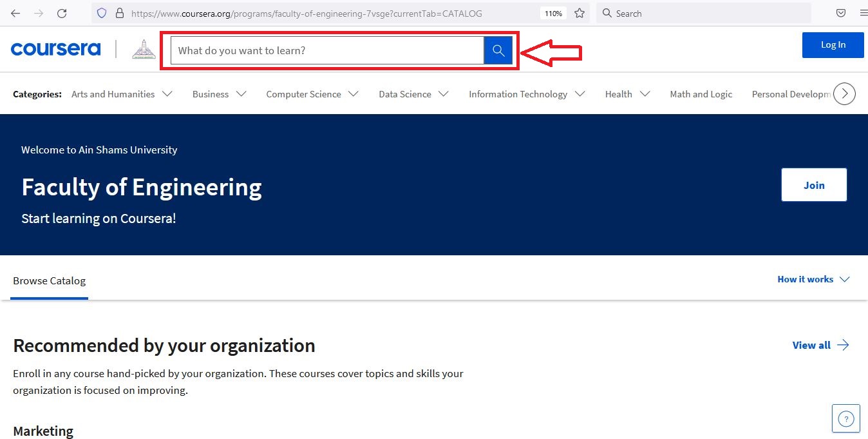Open the Data Science category dropdown

click(x=413, y=94)
